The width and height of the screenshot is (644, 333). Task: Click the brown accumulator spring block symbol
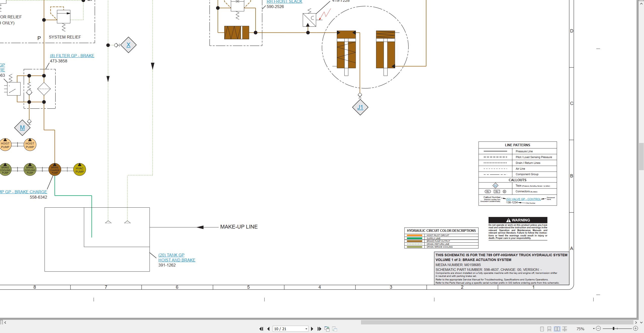pyautogui.click(x=237, y=32)
